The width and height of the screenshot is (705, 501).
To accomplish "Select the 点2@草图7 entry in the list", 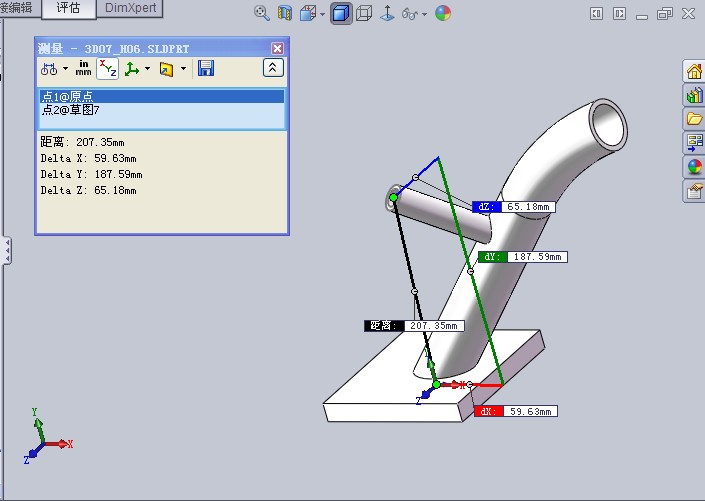I will click(70, 109).
